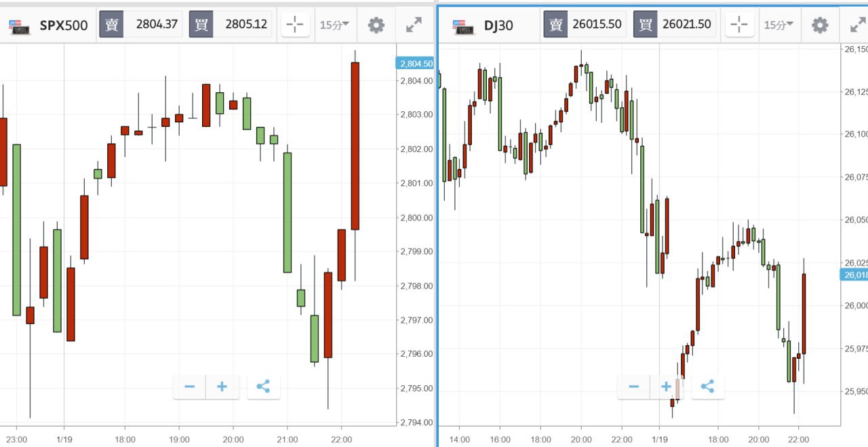Share the SPX500 chart
This screenshot has height=447, width=868.
coord(263,387)
